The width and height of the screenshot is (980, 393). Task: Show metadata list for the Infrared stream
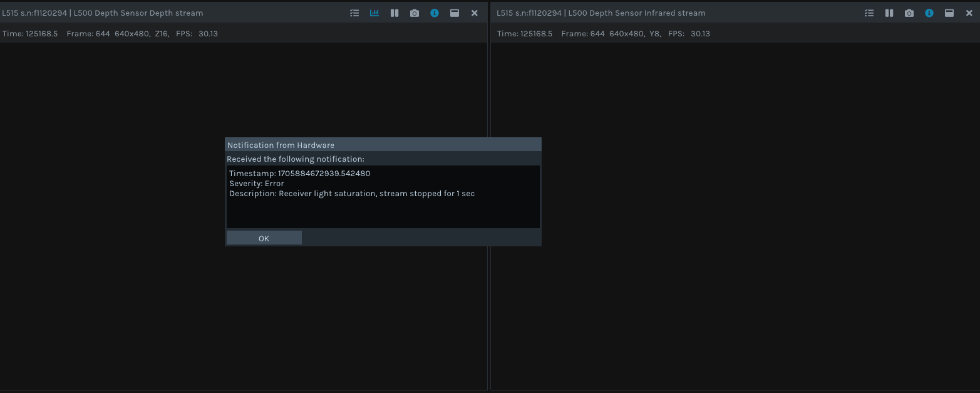pyautogui.click(x=869, y=13)
